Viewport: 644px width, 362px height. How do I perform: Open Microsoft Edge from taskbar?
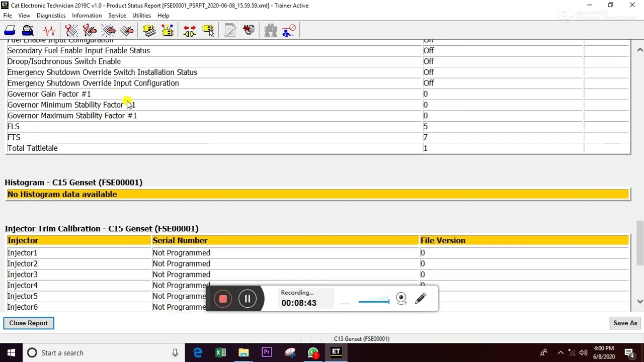click(198, 353)
